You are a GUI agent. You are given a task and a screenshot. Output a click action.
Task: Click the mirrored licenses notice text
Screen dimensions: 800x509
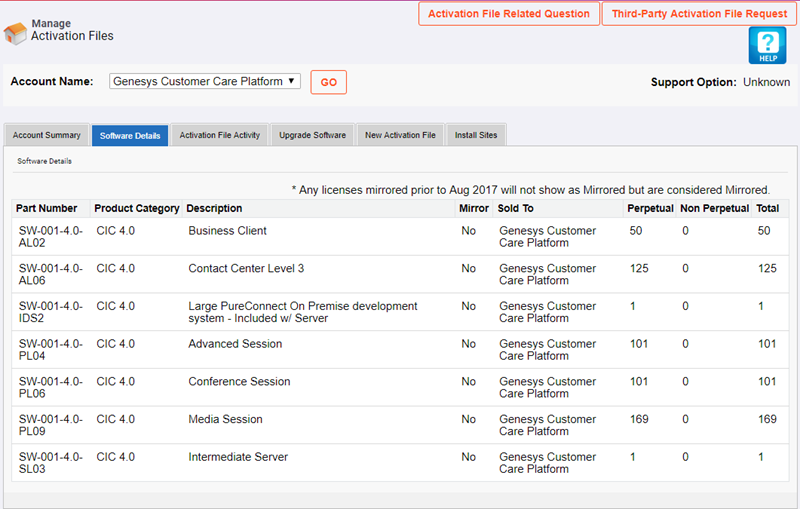[x=531, y=190]
